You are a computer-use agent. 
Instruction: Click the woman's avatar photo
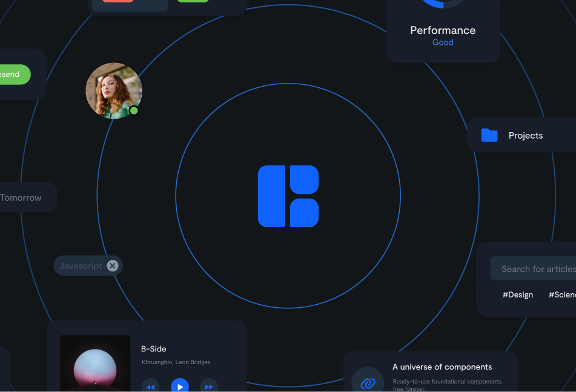pos(114,91)
